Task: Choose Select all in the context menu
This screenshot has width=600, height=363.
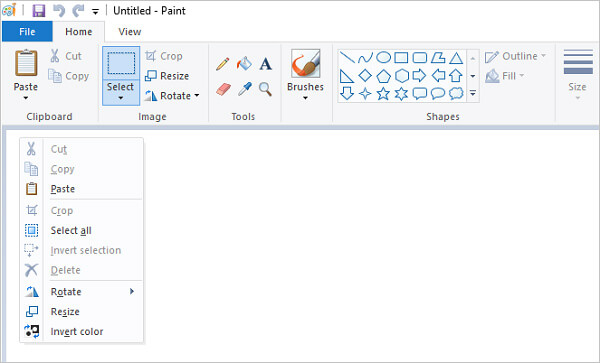Action: pos(82,230)
